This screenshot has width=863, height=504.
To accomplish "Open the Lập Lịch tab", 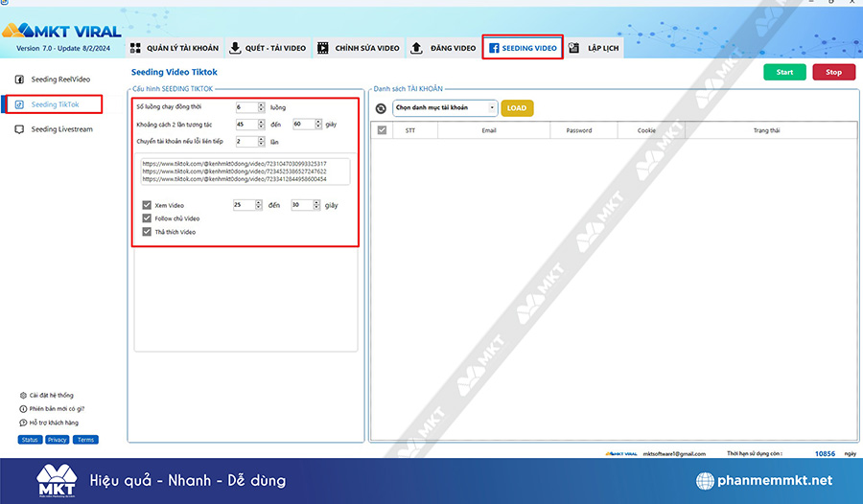I will (x=595, y=48).
